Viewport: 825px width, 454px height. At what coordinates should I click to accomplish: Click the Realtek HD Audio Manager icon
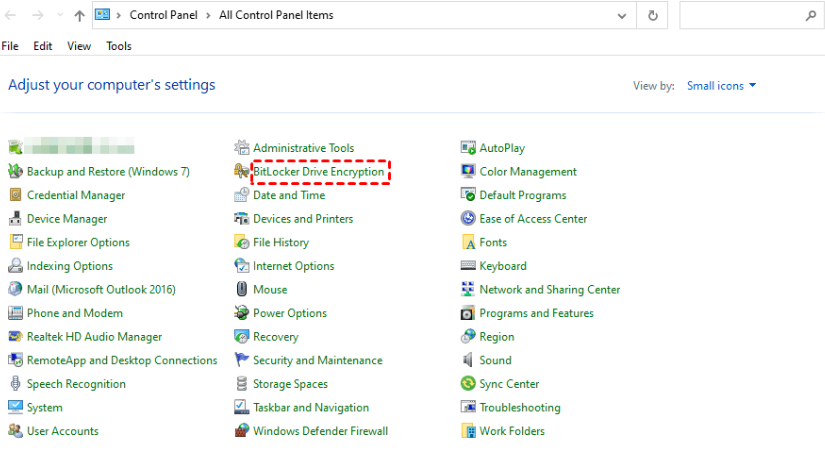(16, 337)
